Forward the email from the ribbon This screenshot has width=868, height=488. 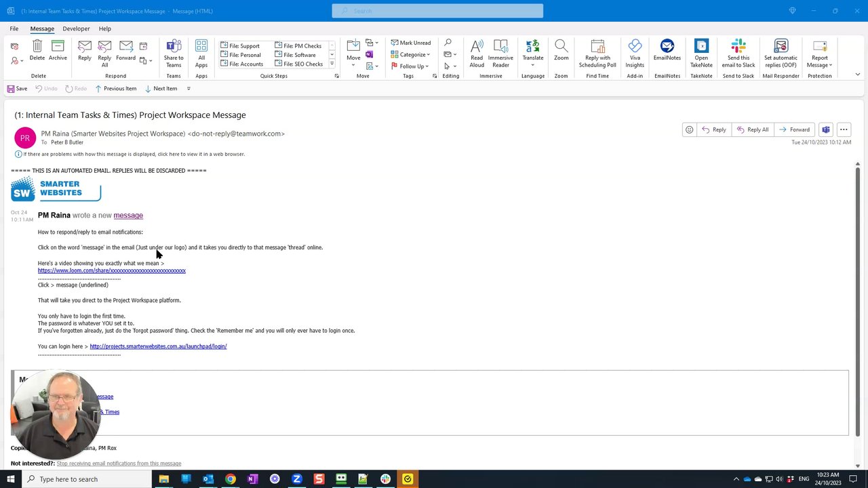click(125, 52)
